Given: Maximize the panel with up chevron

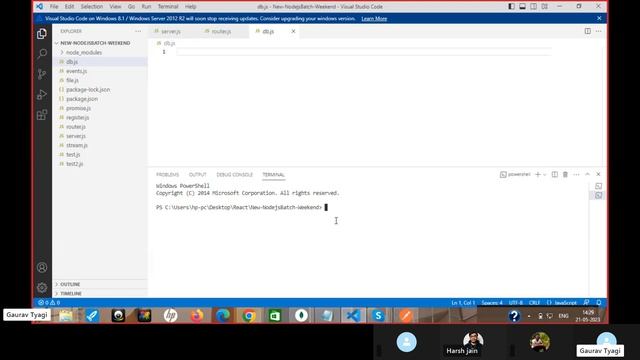Looking at the screenshot, I should coord(587,174).
